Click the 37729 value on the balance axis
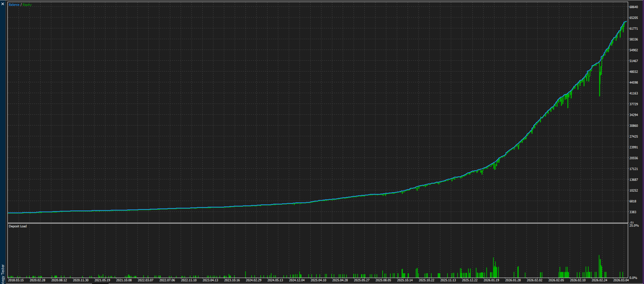The height and width of the screenshot is (284, 644). pos(634,104)
